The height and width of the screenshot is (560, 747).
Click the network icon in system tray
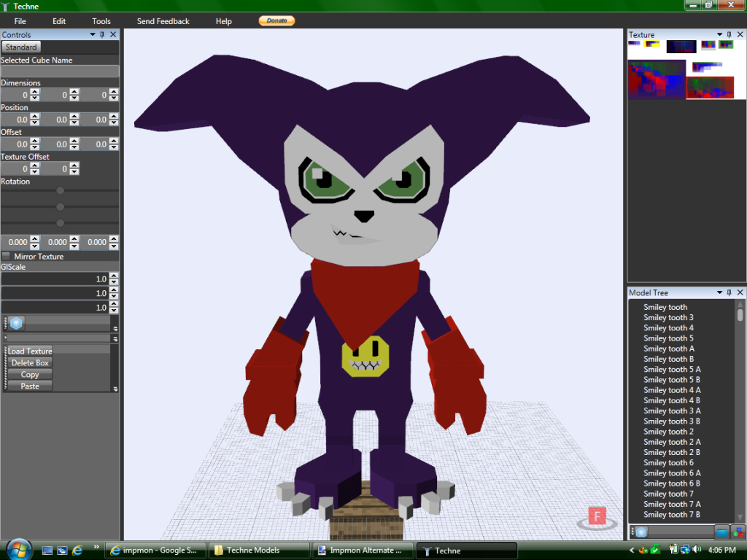[x=685, y=550]
